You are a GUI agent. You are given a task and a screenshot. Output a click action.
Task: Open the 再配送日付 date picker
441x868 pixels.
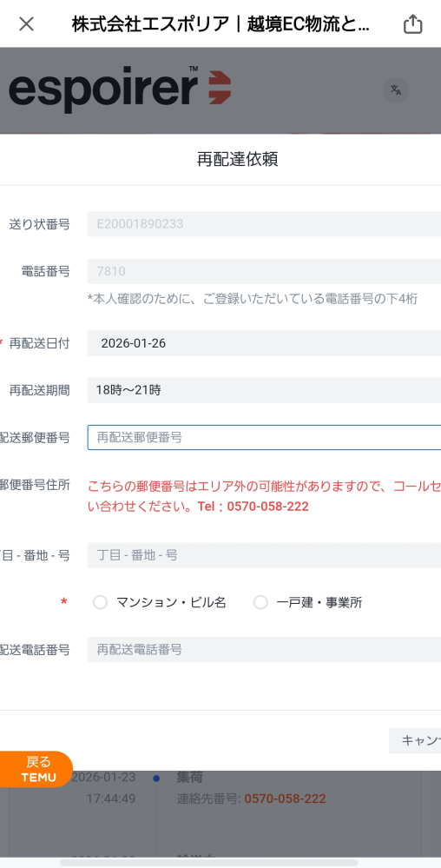point(264,343)
